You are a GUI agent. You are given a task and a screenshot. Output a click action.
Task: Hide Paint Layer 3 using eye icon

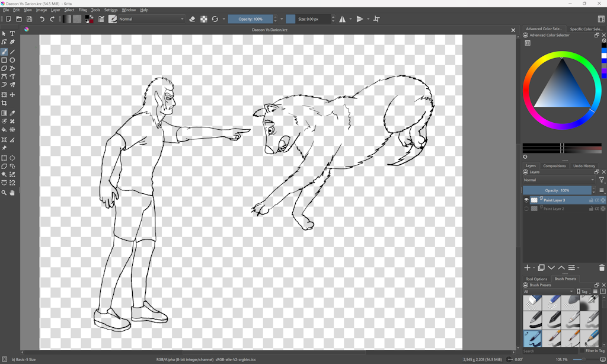[526, 200]
